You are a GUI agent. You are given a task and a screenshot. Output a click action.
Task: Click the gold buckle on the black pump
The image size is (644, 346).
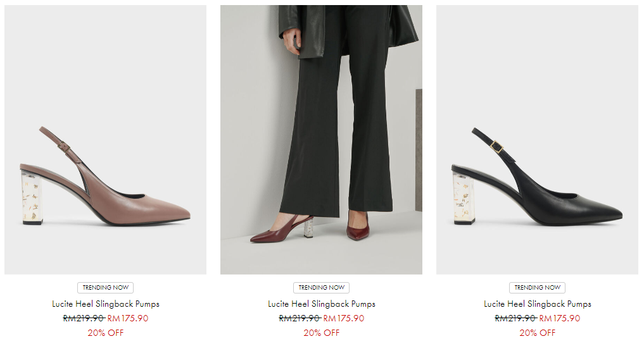click(x=497, y=147)
